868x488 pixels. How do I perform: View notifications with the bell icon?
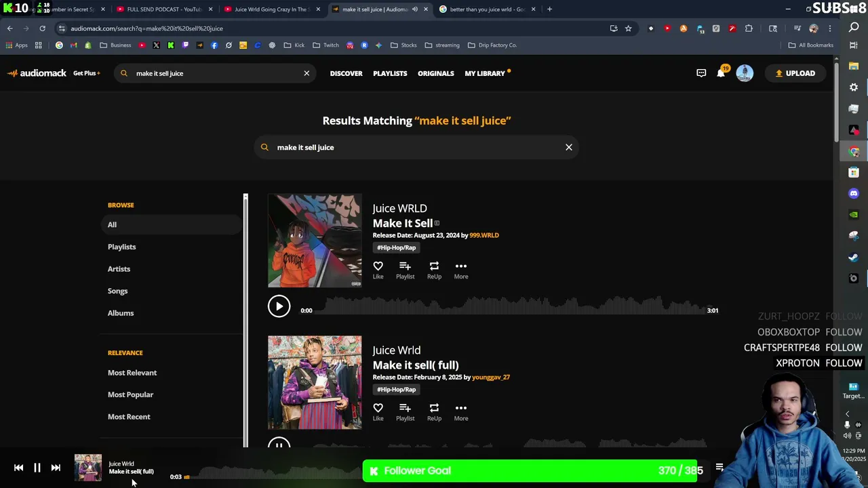click(721, 73)
